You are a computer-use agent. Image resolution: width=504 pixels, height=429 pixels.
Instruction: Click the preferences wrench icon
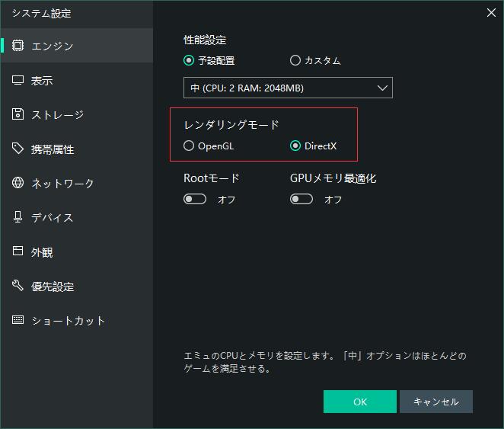[x=18, y=286]
